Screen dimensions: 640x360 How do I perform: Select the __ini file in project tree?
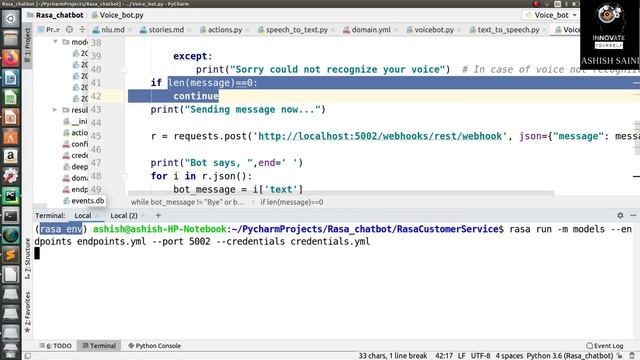tap(76, 121)
